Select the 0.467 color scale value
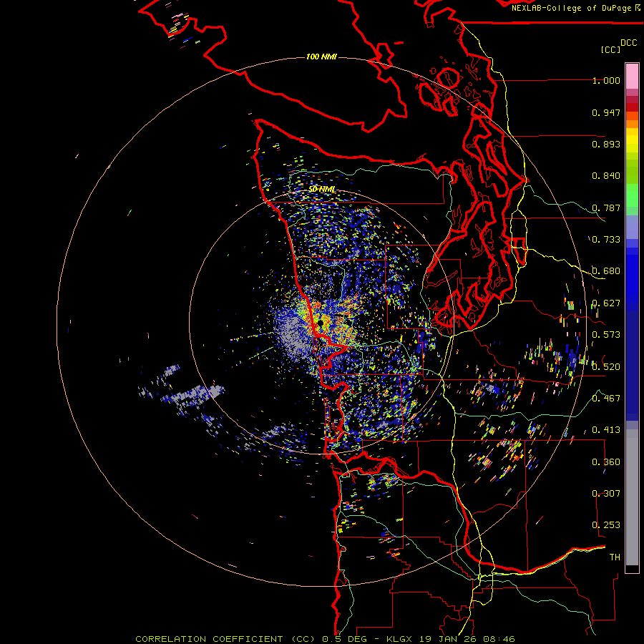Screen dimensions: 644x644 pos(606,398)
